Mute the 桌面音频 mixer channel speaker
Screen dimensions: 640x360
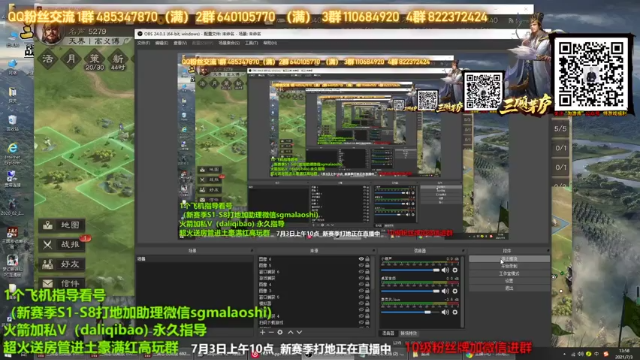coord(445,291)
